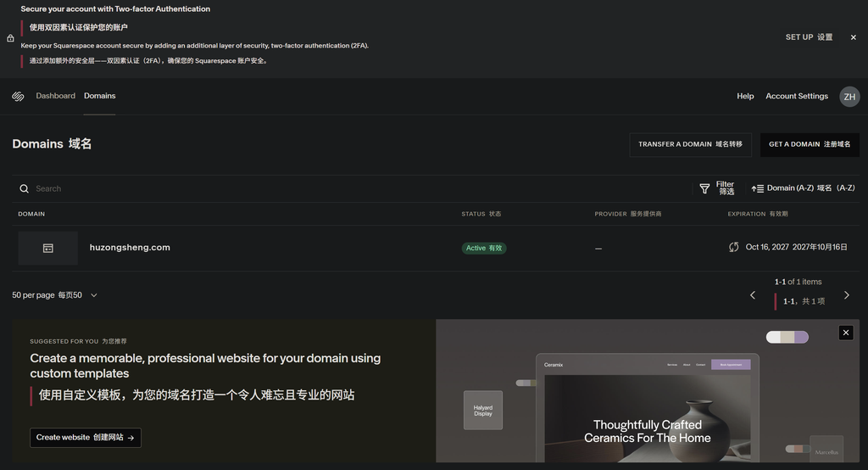
Task: Click the lock icon in security banner
Action: (x=10, y=38)
